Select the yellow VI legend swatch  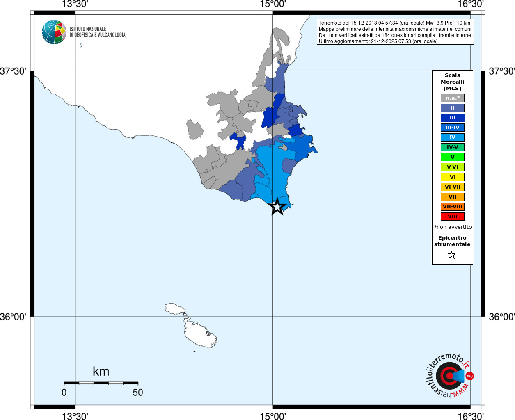pyautogui.click(x=453, y=177)
